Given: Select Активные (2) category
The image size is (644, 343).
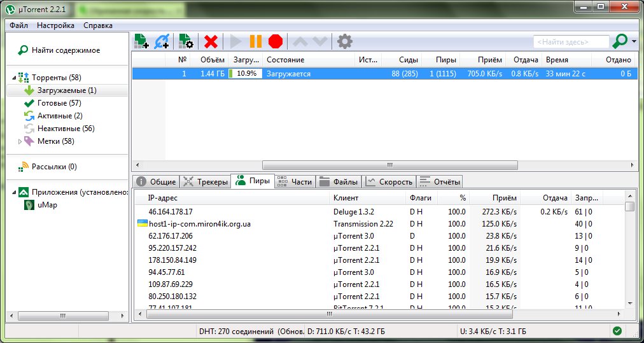Looking at the screenshot, I should point(60,116).
